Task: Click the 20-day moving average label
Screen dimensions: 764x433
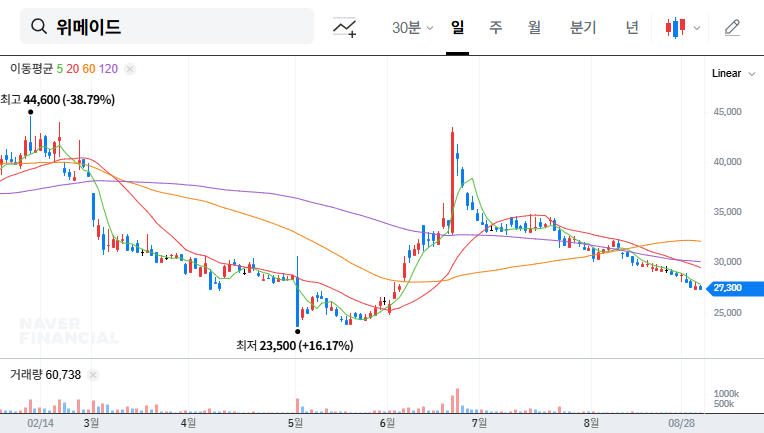Action: 73,69
